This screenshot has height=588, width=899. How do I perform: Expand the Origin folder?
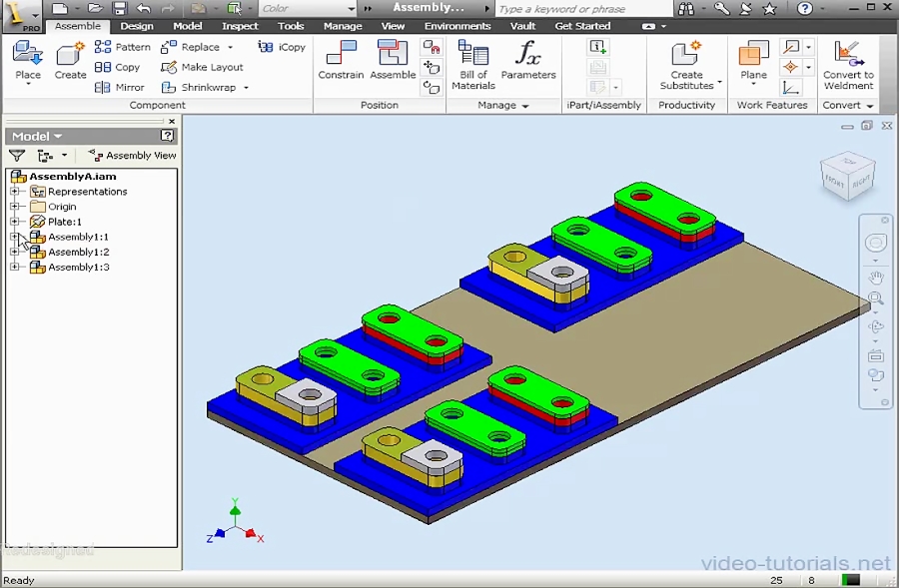14,207
